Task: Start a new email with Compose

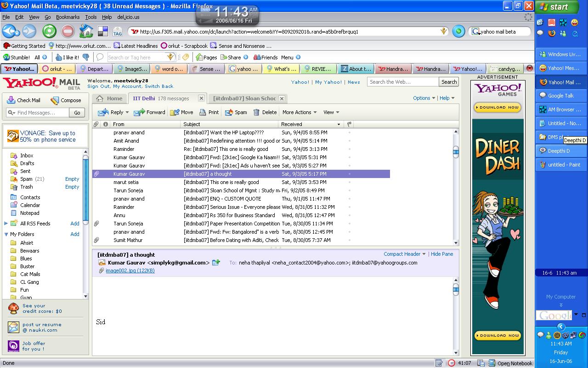Action: [x=66, y=100]
